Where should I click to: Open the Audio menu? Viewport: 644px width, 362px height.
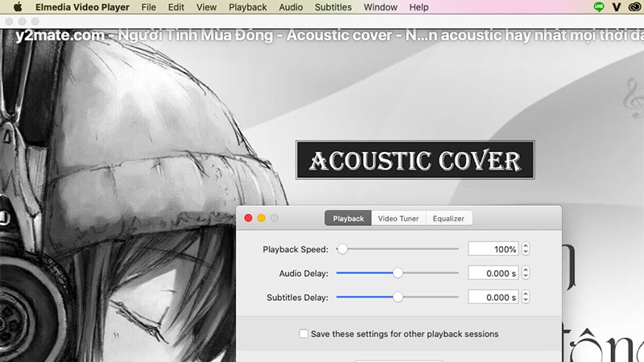click(x=291, y=7)
